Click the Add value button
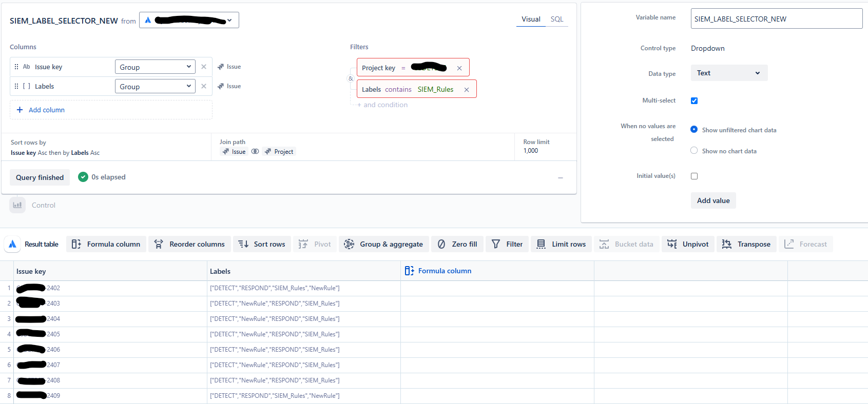 [713, 200]
